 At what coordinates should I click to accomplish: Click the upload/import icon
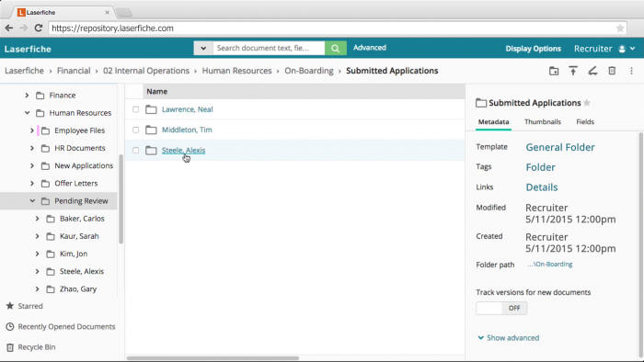coord(573,71)
